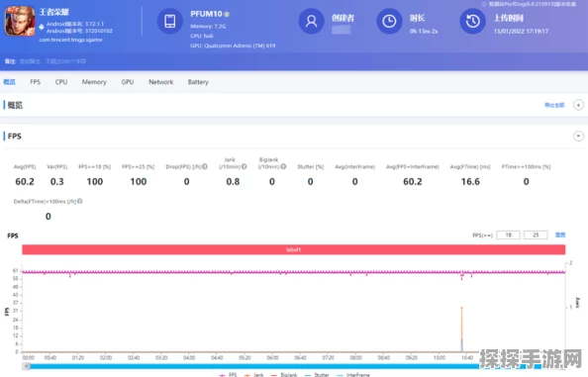This screenshot has height=377, width=588.
Task: Click the upload time history icon
Action: click(x=472, y=22)
